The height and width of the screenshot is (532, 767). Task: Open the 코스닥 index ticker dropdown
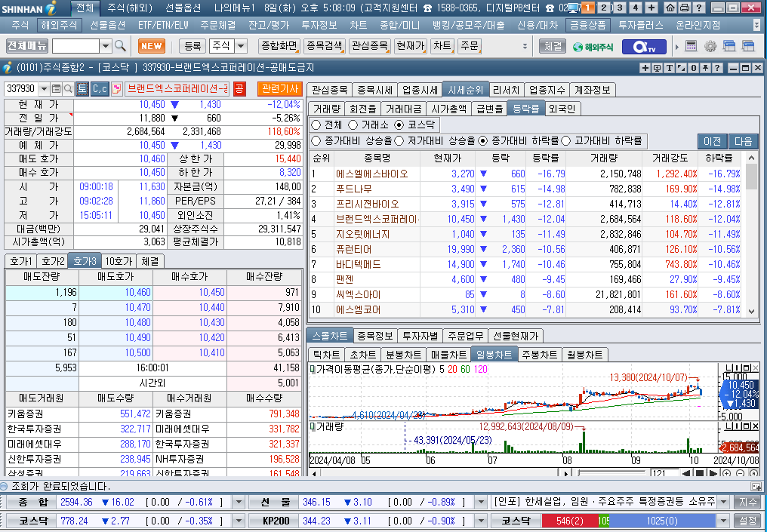click(239, 520)
